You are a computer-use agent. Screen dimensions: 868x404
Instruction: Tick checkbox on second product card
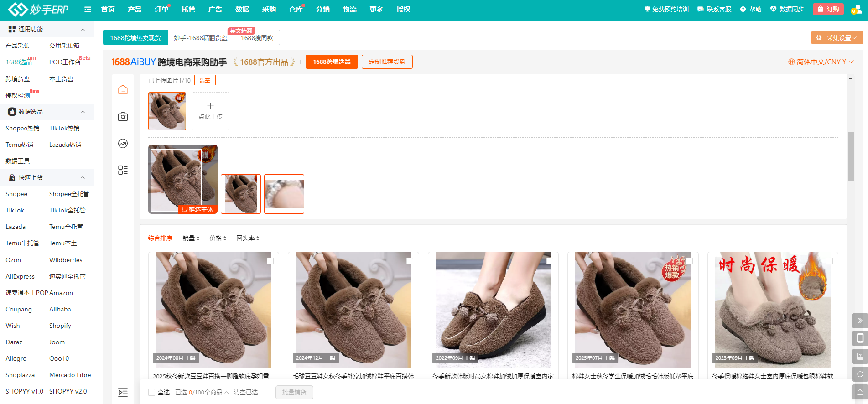(410, 261)
